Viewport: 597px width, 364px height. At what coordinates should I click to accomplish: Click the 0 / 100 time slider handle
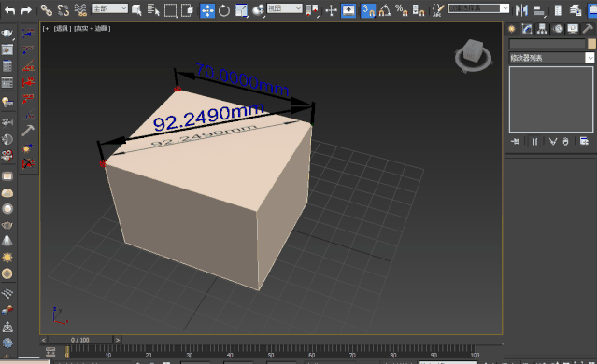point(80,340)
